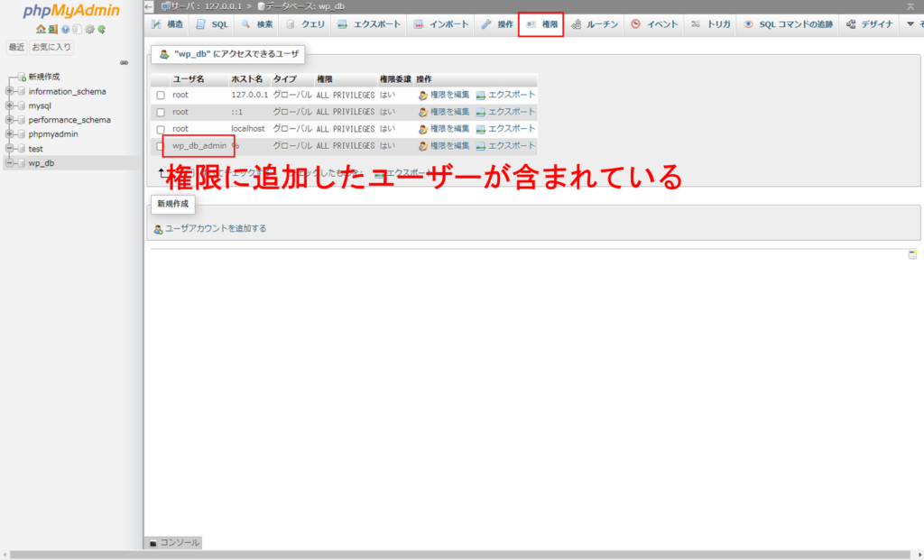Check the box for root 127.0.0.1

(161, 95)
